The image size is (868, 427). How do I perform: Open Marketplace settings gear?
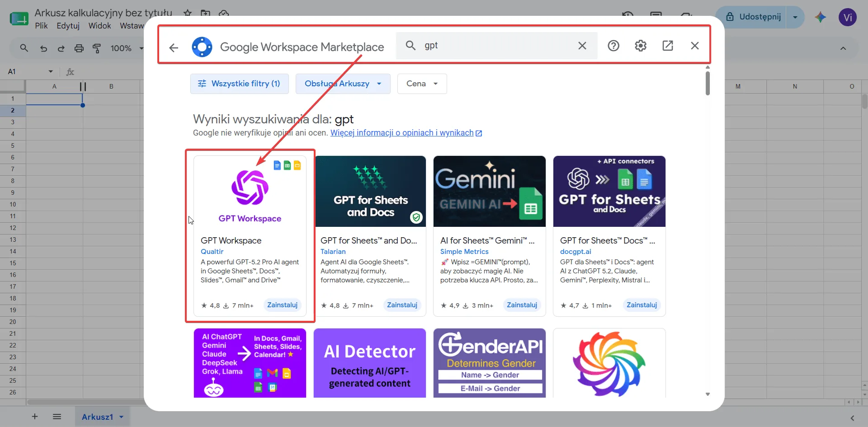(641, 45)
